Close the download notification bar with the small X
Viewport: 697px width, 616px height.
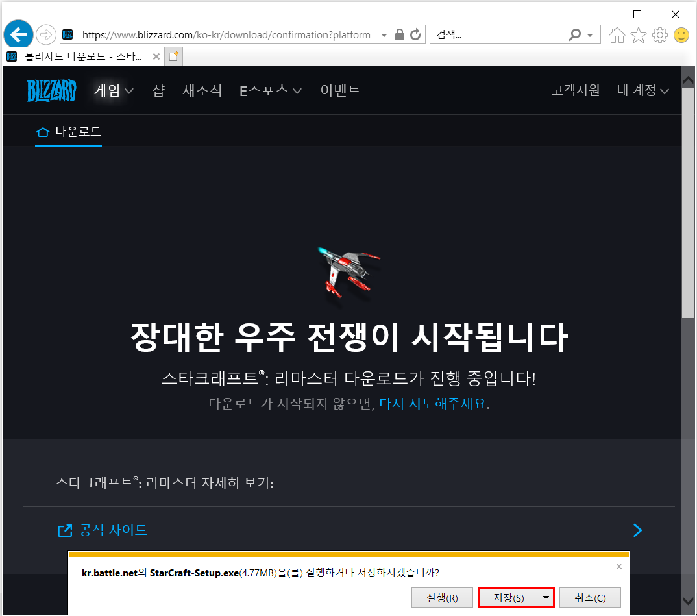[618, 567]
